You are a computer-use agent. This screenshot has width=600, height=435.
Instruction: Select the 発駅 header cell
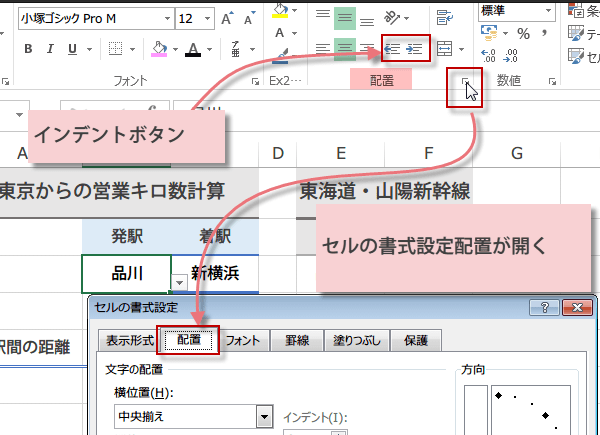pos(127,236)
